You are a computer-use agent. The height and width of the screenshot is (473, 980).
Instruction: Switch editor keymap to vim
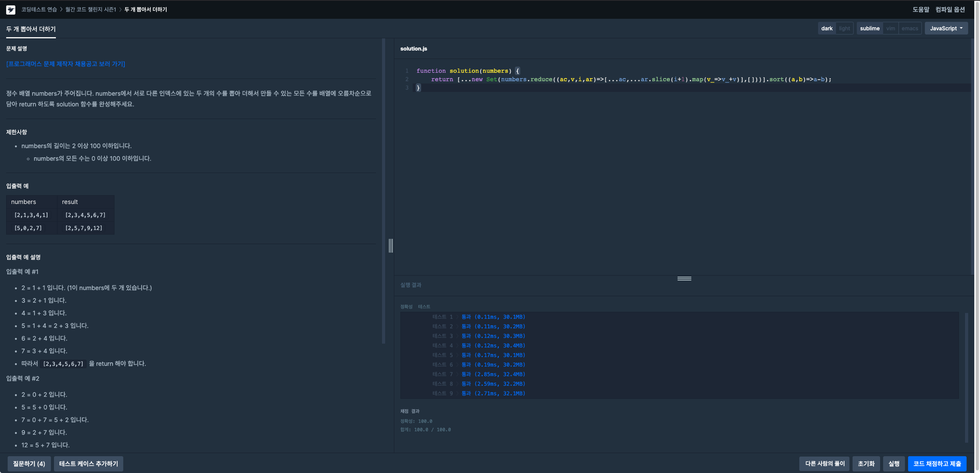(890, 28)
